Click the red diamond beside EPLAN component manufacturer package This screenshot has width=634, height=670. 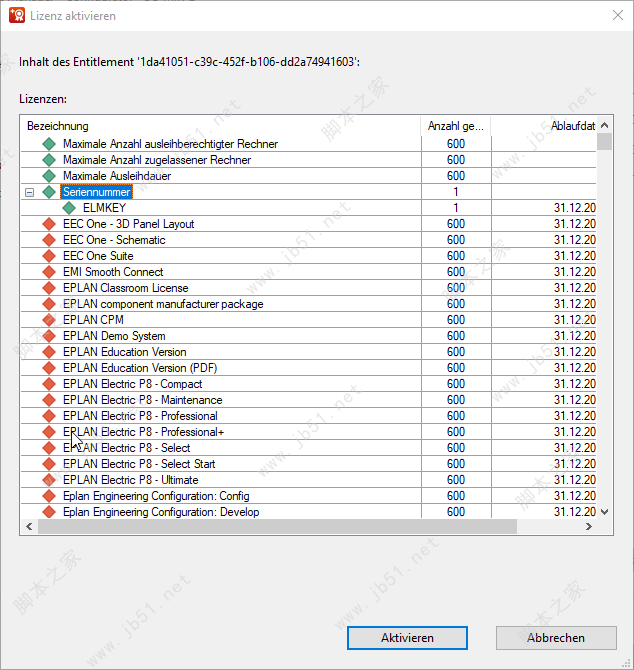(x=49, y=304)
